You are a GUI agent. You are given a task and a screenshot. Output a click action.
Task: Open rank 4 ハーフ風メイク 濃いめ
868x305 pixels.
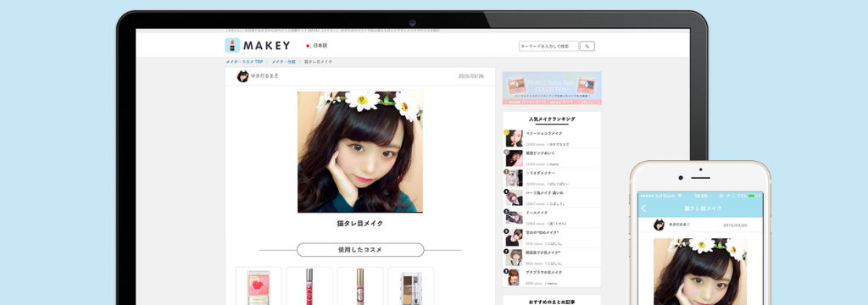545,192
